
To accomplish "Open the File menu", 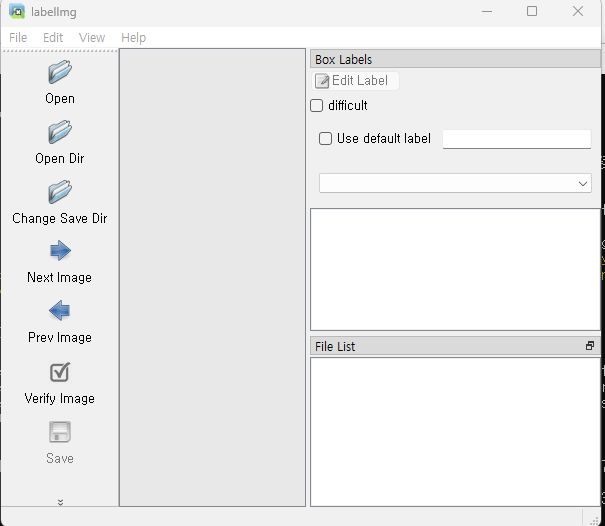I will click(x=18, y=38).
